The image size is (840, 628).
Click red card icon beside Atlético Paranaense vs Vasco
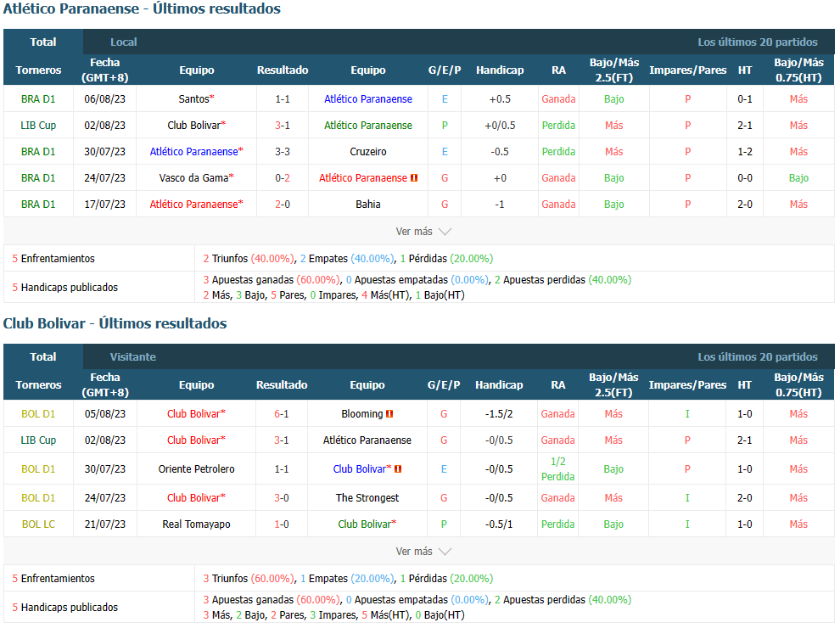click(414, 178)
